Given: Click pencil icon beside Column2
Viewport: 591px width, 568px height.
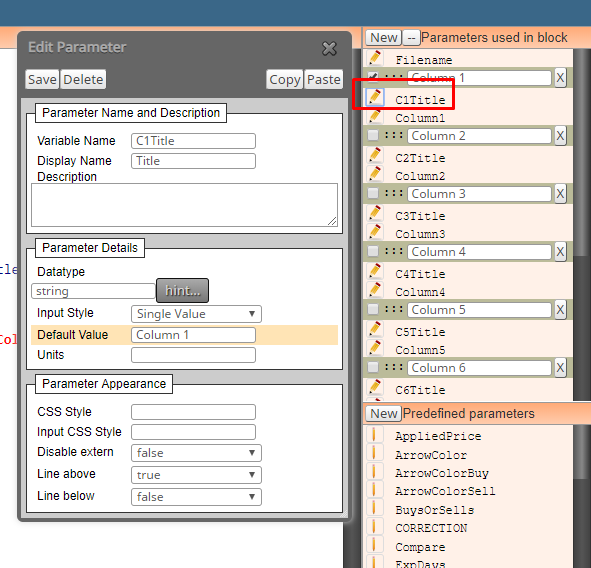Looking at the screenshot, I should [375, 174].
